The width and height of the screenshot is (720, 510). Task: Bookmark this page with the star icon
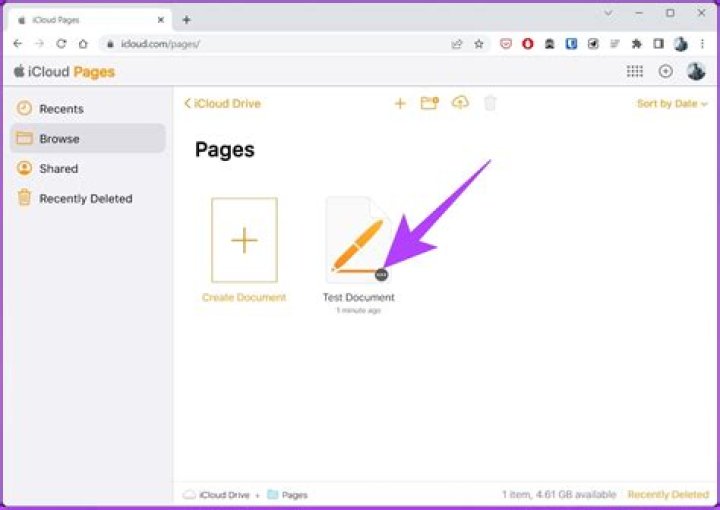479,44
